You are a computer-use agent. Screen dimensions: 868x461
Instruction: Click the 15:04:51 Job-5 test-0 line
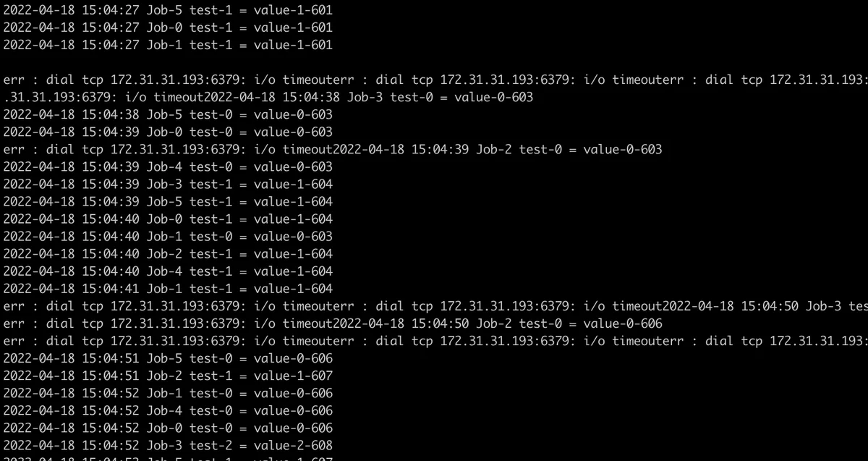click(168, 358)
